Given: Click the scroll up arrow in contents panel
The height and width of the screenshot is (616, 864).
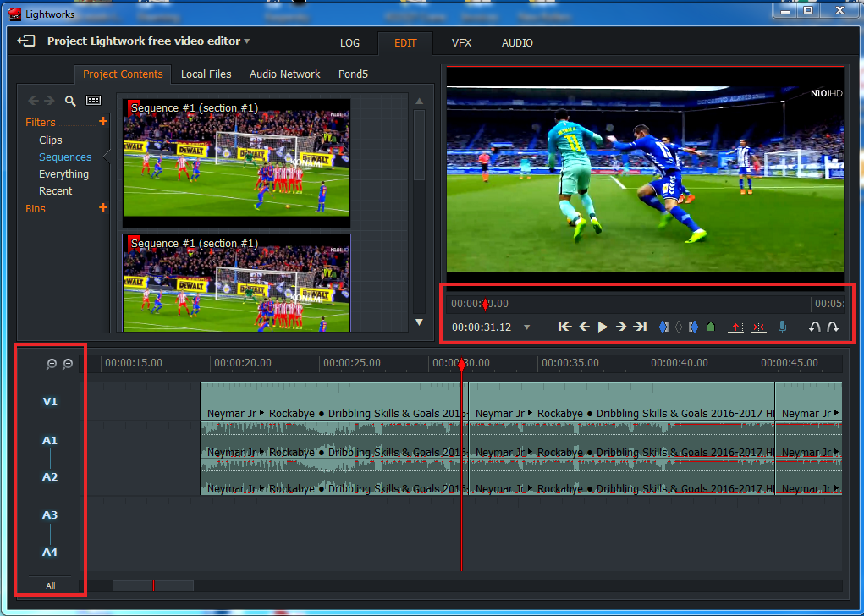Looking at the screenshot, I should click(x=420, y=102).
